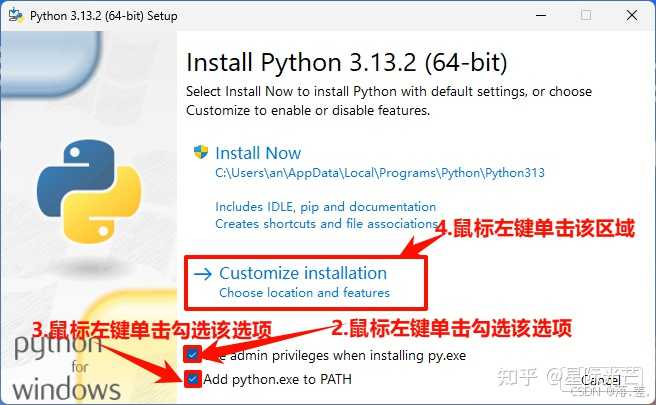
Task: Close the Python Setup window
Action: [632, 15]
